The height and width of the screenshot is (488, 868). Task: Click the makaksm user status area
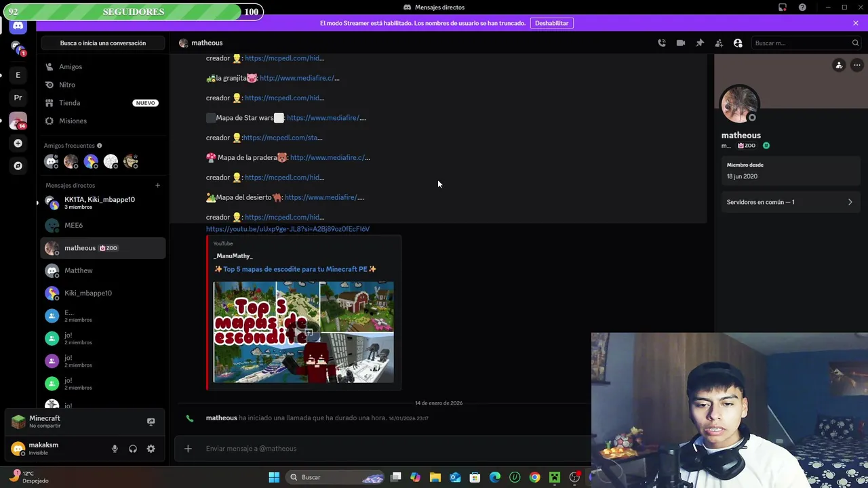tap(57, 449)
